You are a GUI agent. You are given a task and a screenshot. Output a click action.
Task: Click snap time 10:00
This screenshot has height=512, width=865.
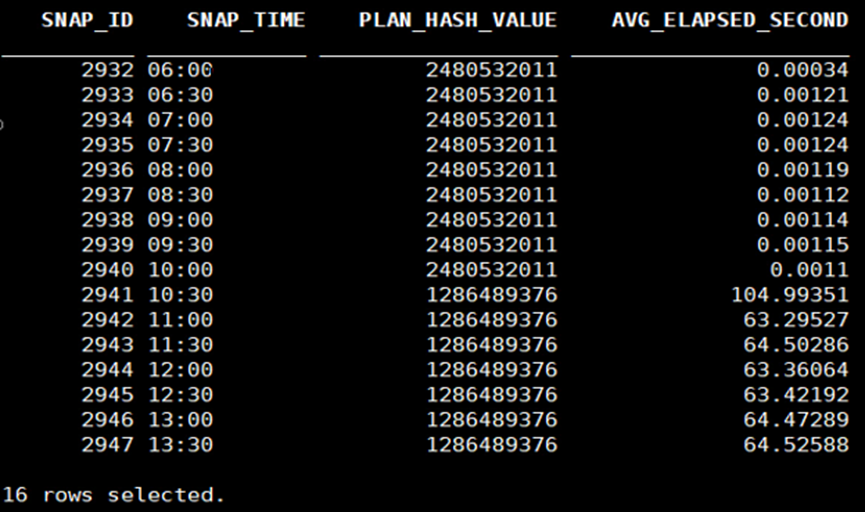180,270
